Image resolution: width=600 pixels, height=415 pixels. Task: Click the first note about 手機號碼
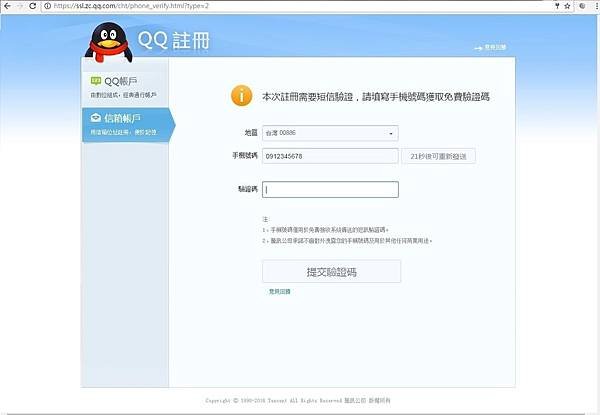326,230
